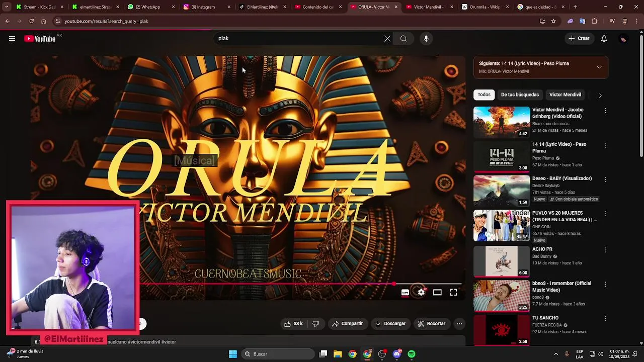The image size is (644, 362).
Task: Open more actions menu below the video
Action: (459, 324)
